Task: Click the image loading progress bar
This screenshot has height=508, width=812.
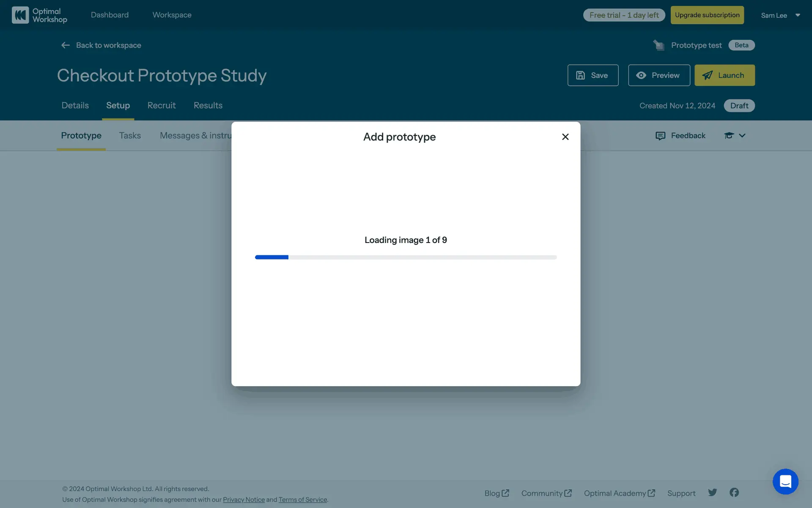Action: point(406,257)
